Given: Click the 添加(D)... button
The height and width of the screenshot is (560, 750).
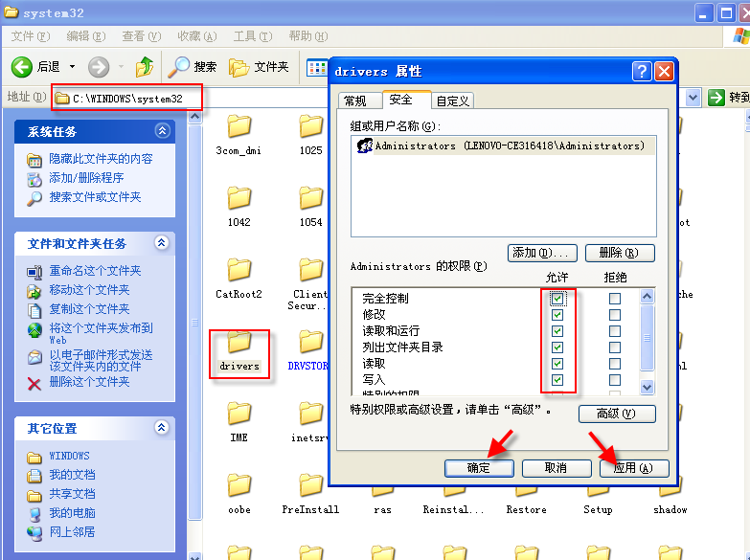Looking at the screenshot, I should tap(542, 253).
